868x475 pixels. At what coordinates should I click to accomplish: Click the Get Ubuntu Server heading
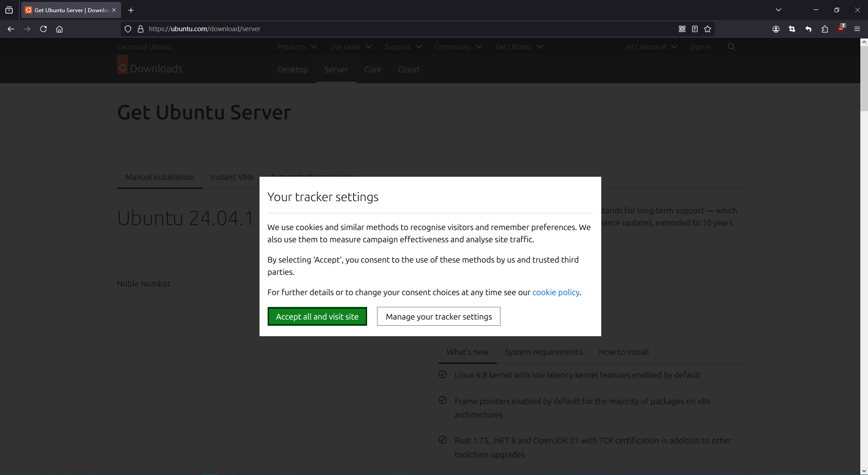click(204, 113)
